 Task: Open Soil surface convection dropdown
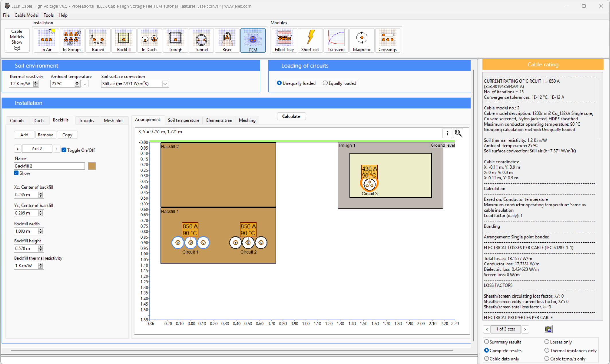coord(165,84)
